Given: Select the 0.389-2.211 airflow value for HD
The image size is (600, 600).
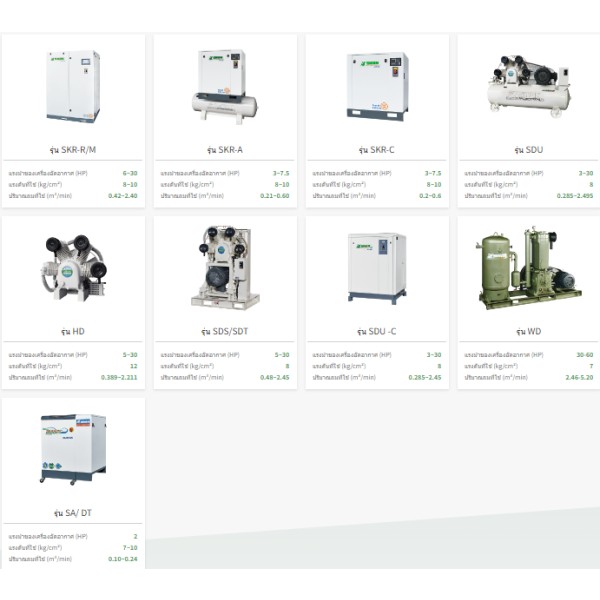Looking at the screenshot, I should click(119, 377).
